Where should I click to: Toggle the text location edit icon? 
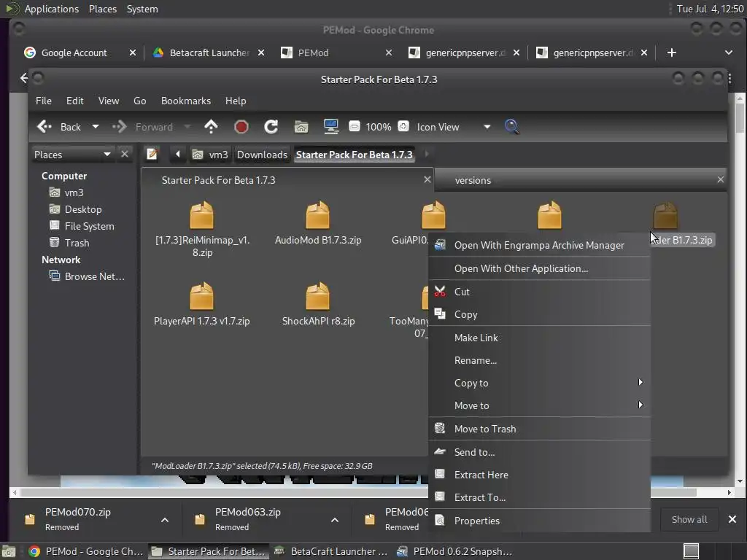point(152,154)
